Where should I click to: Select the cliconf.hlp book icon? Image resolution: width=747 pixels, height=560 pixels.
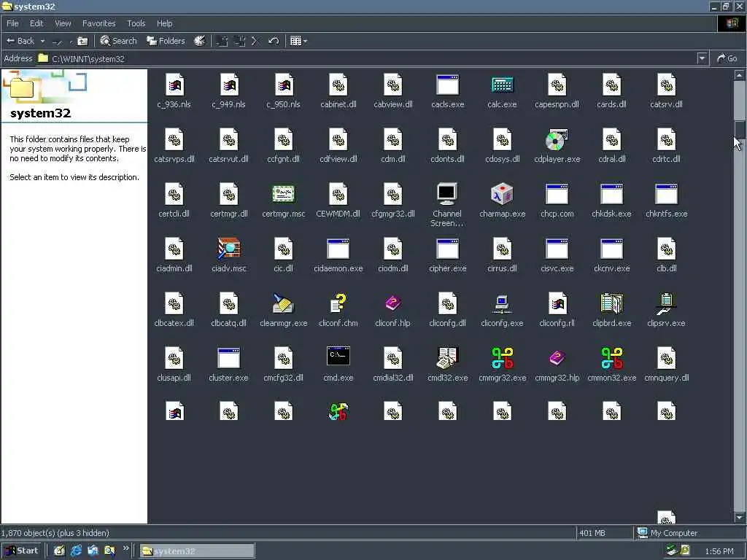click(x=393, y=303)
